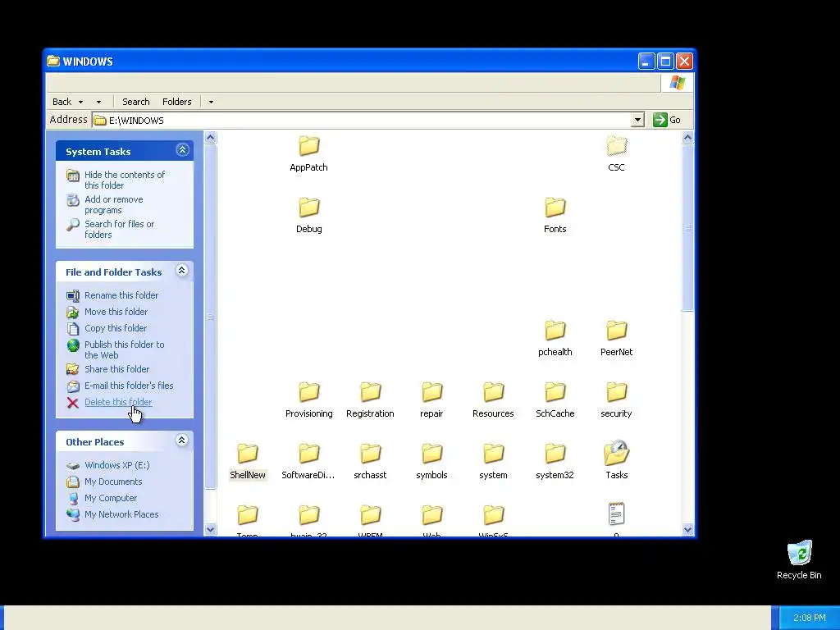The width and height of the screenshot is (840, 630).
Task: Click Delete this folder
Action: [118, 402]
